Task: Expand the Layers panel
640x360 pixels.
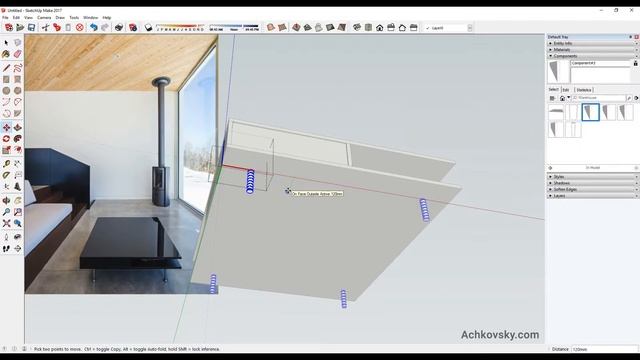Action: [x=592, y=196]
